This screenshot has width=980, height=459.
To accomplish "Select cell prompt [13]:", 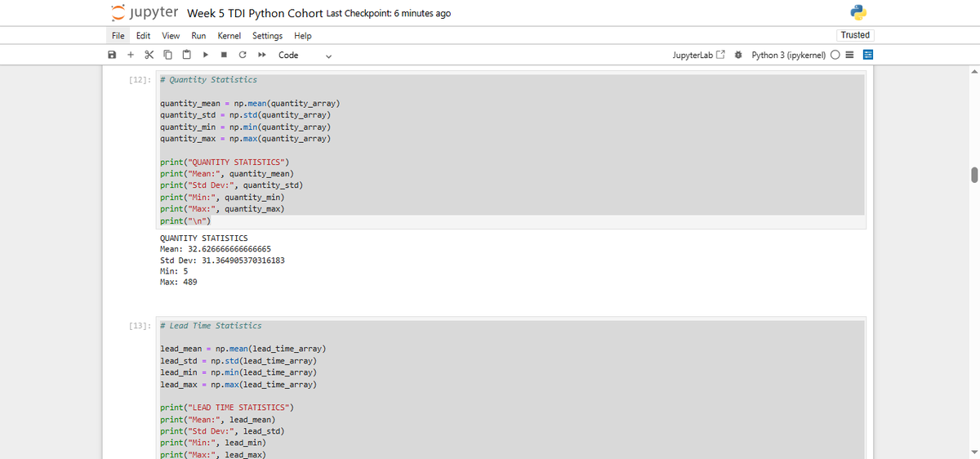I will (x=140, y=326).
